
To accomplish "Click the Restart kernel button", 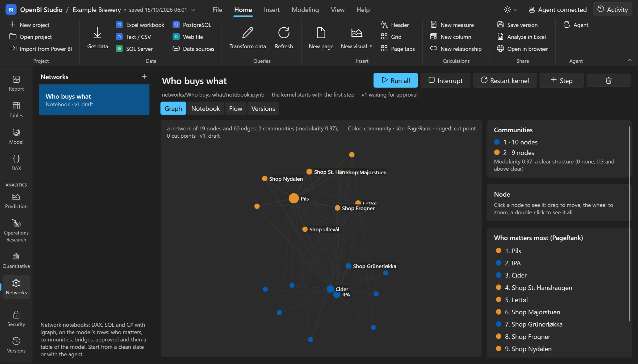I will [x=505, y=80].
